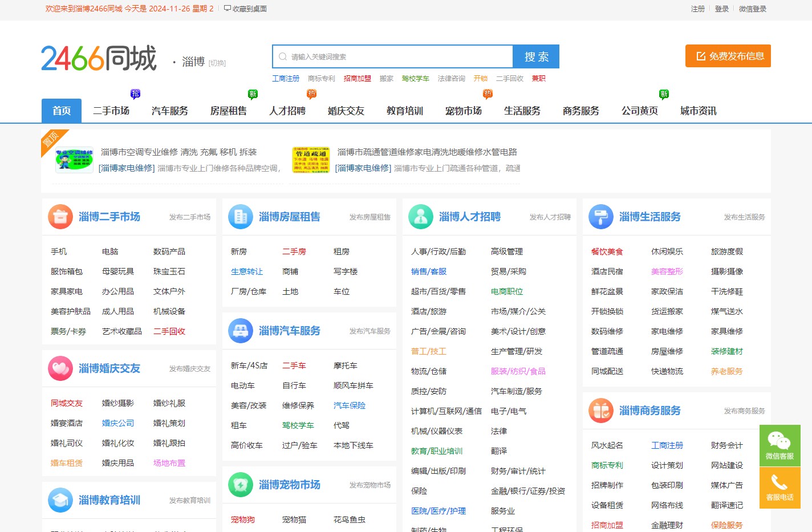Open 淄博市疏通管道维修 listing title

pyautogui.click(x=427, y=152)
